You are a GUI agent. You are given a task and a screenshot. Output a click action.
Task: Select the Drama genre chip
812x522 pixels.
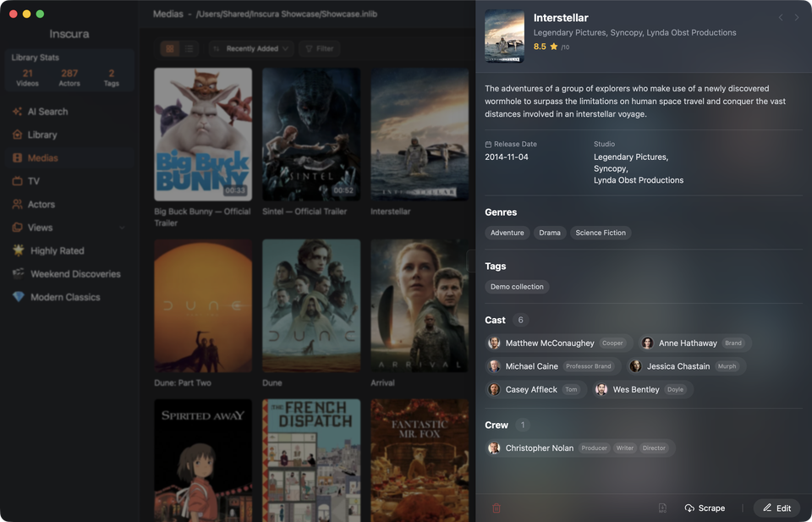pos(550,233)
